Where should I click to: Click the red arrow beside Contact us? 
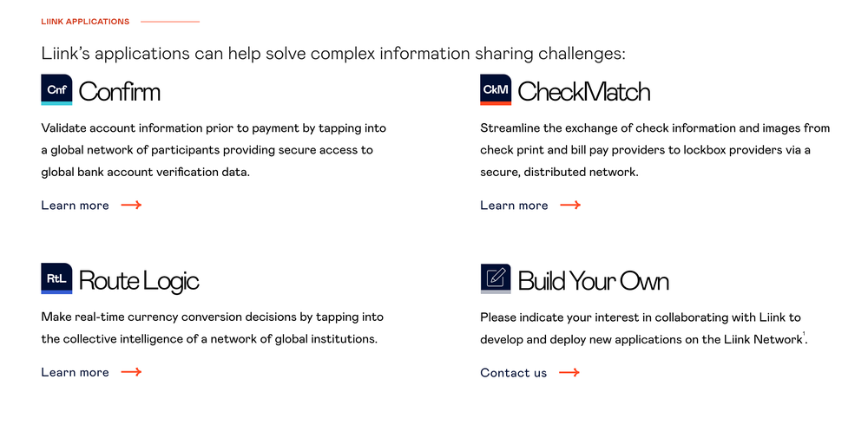569,373
